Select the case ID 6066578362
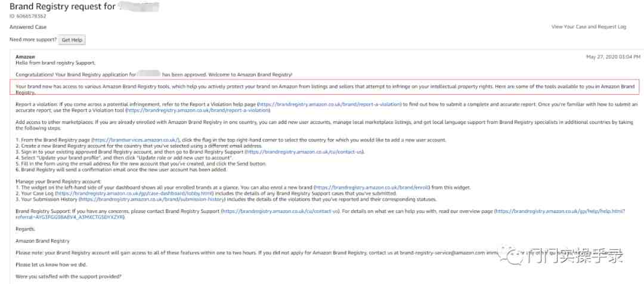The image size is (644, 284). [x=27, y=17]
